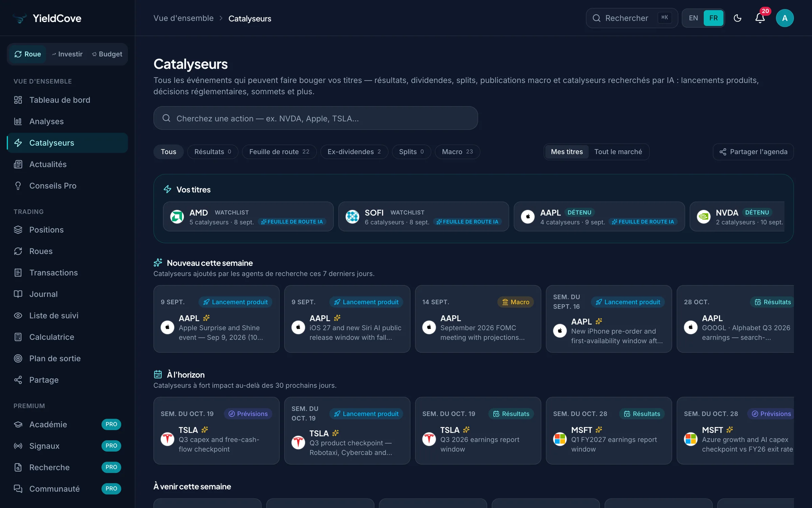
Task: Open Actualités in sidebar
Action: click(67, 164)
